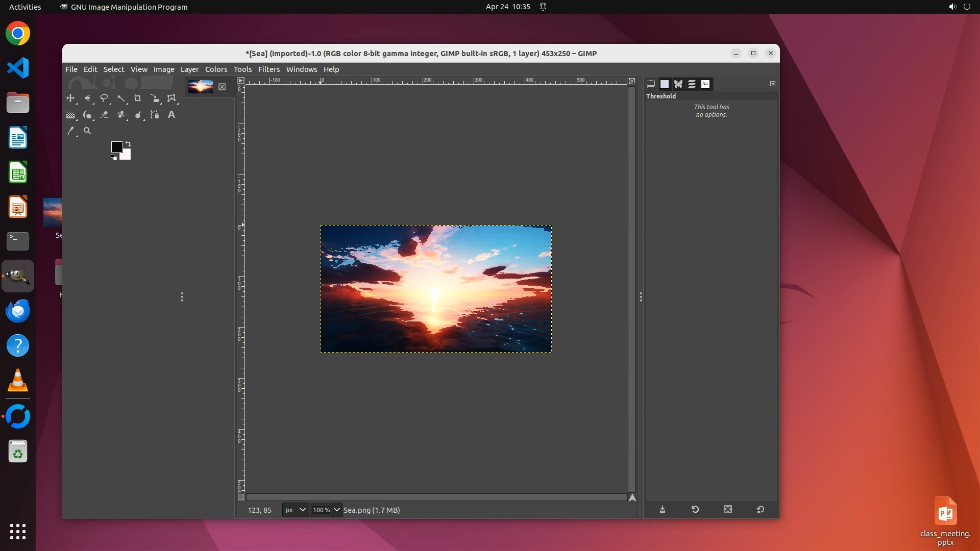
Task: Click Reset to default values button
Action: [x=761, y=510]
